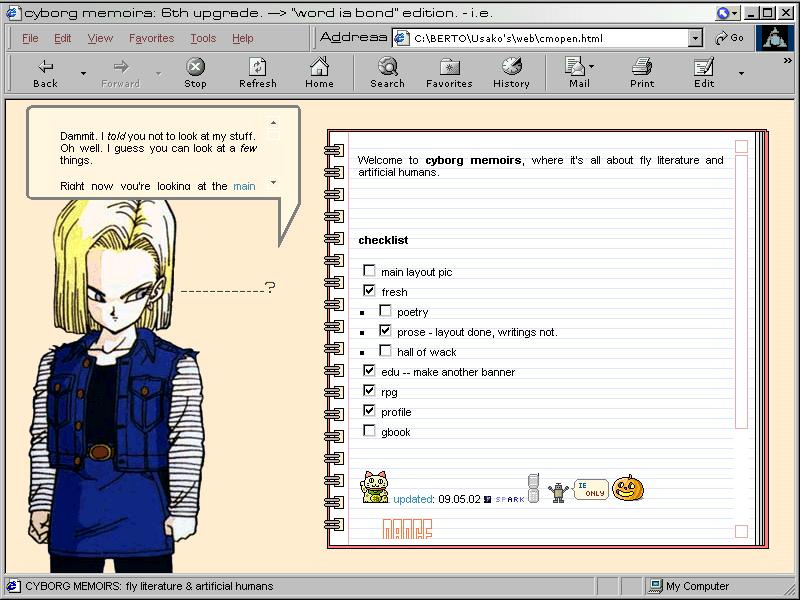
Task: Click the speech bubble scroll up arrow
Action: [273, 122]
